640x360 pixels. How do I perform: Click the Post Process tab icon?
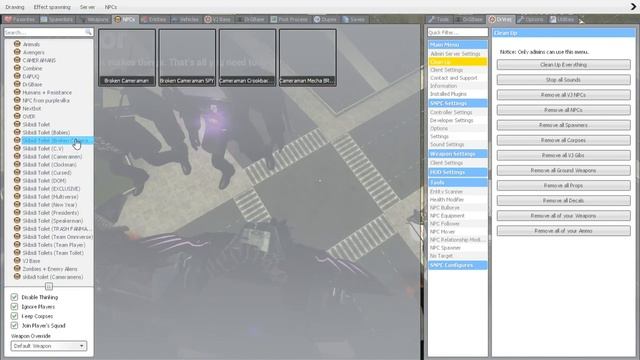(x=274, y=19)
